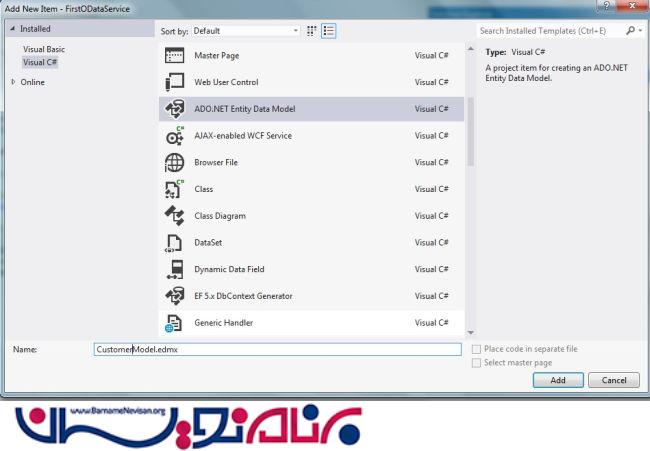The width and height of the screenshot is (650, 451).
Task: Click the Class Diagram icon
Action: (x=174, y=216)
